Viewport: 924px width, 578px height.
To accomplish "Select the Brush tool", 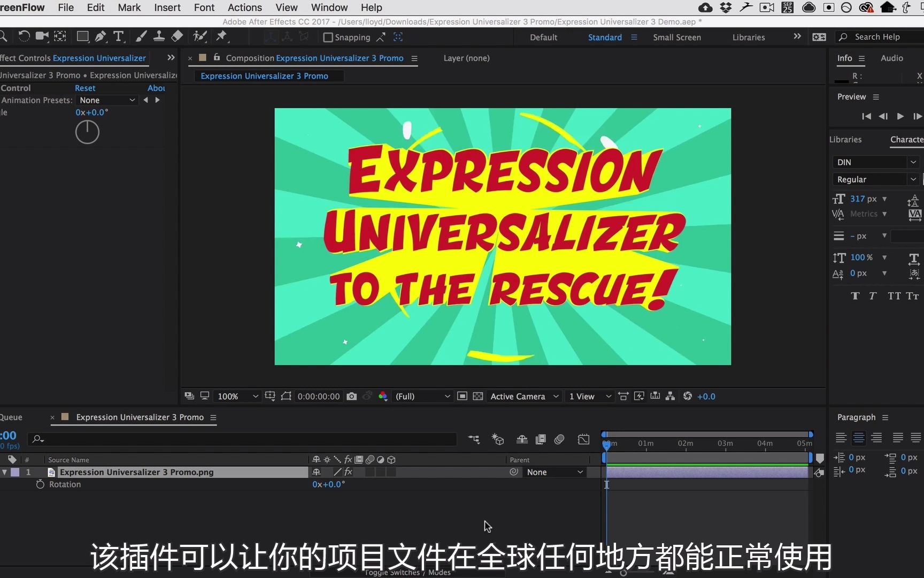I will [x=141, y=36].
